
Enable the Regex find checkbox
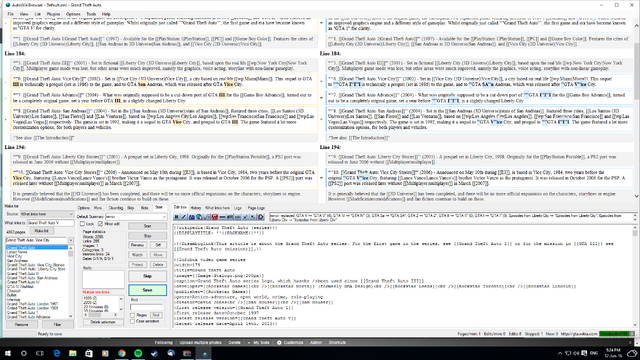point(132,315)
